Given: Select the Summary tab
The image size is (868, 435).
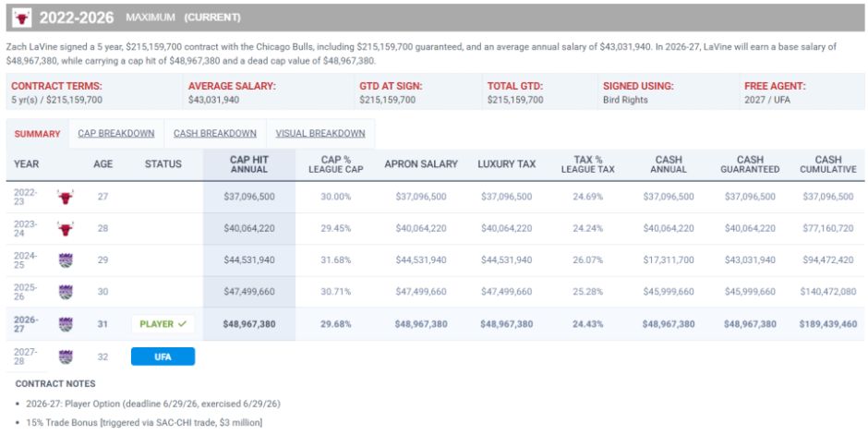Looking at the screenshot, I should pos(38,134).
